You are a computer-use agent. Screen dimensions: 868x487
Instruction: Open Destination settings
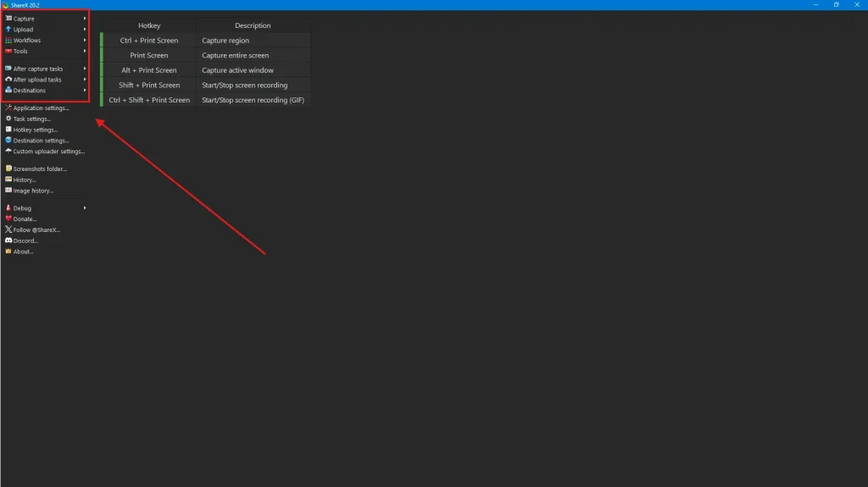(41, 141)
